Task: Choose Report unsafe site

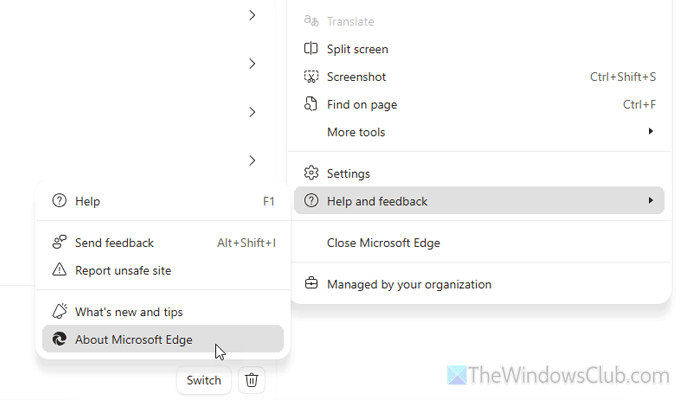Action: [163, 270]
